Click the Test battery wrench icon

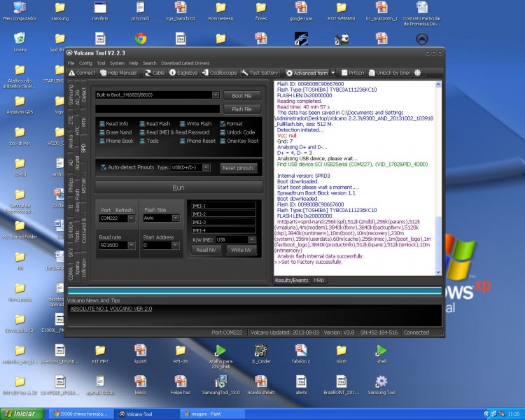[245, 73]
